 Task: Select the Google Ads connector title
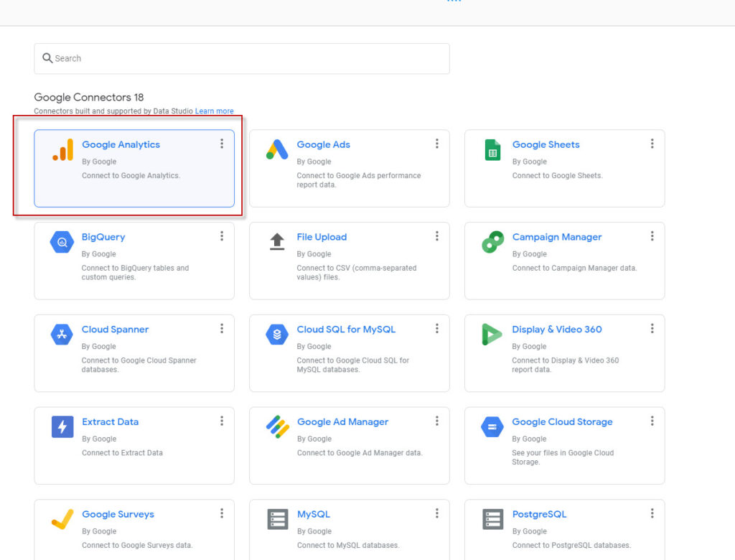[x=324, y=144]
